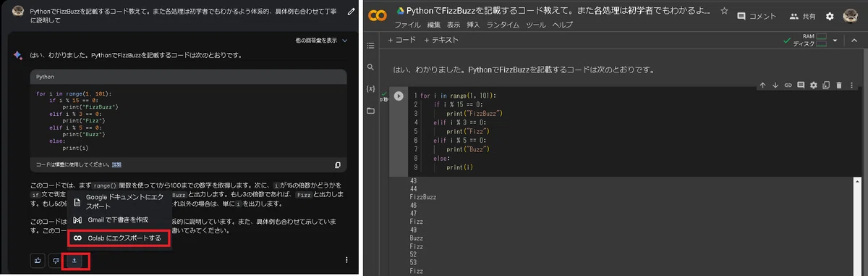This screenshot has width=868, height=276.
Task: Give the chat response a thumbs up
Action: 37,260
